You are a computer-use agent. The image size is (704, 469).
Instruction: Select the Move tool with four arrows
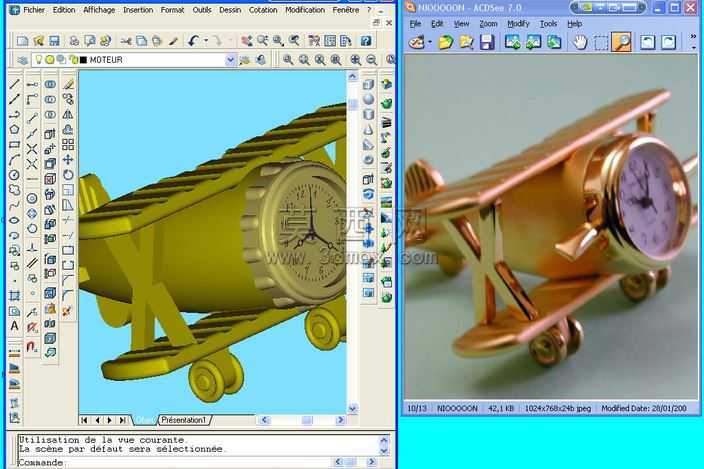click(x=68, y=160)
